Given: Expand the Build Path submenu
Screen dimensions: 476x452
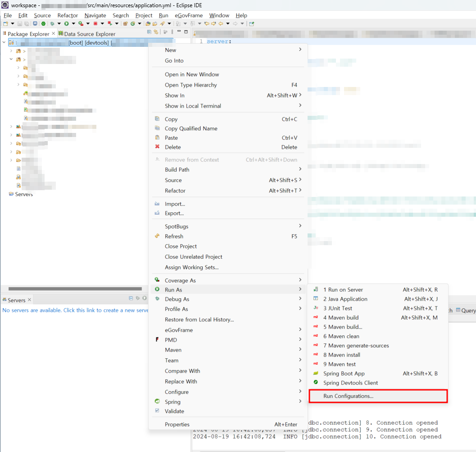Looking at the screenshot, I should [300, 169].
